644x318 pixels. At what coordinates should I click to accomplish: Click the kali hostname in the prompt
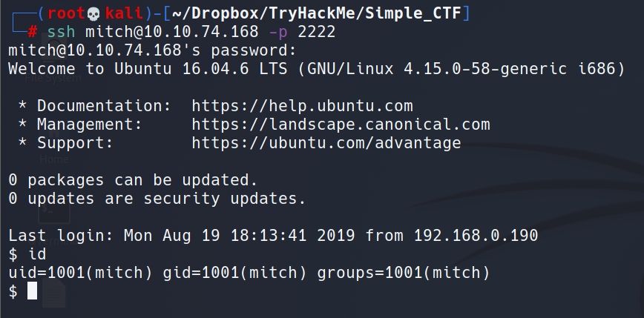click(123, 13)
